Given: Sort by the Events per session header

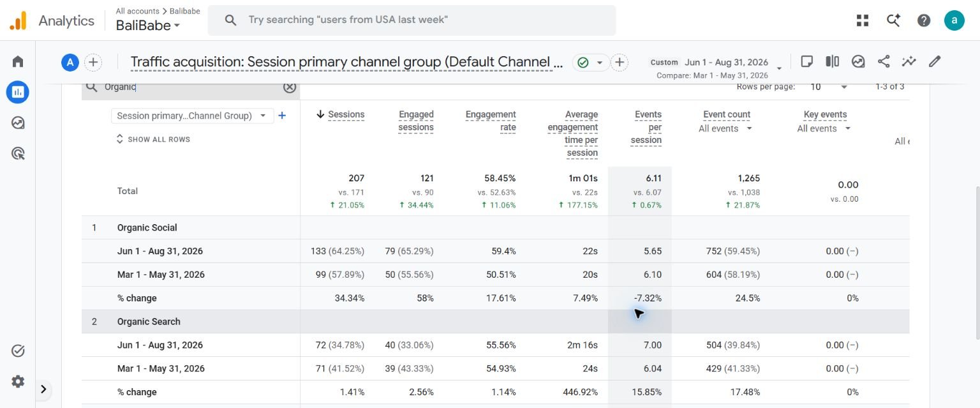Looking at the screenshot, I should 646,127.
